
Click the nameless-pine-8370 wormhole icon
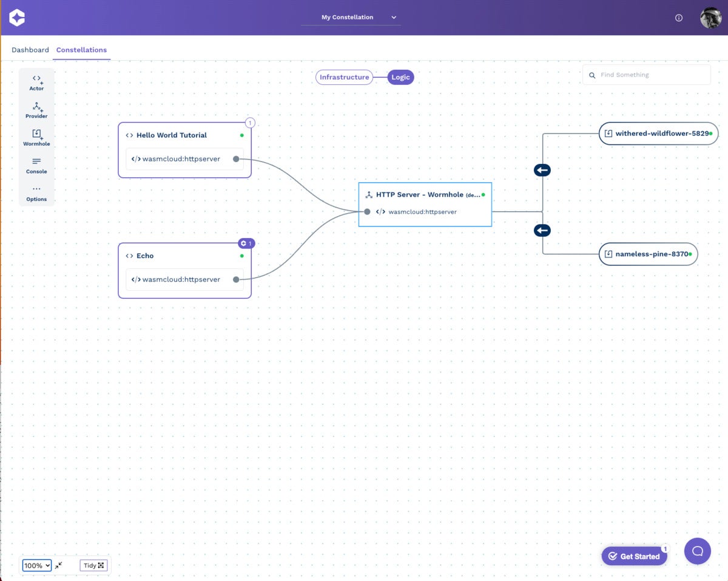608,254
